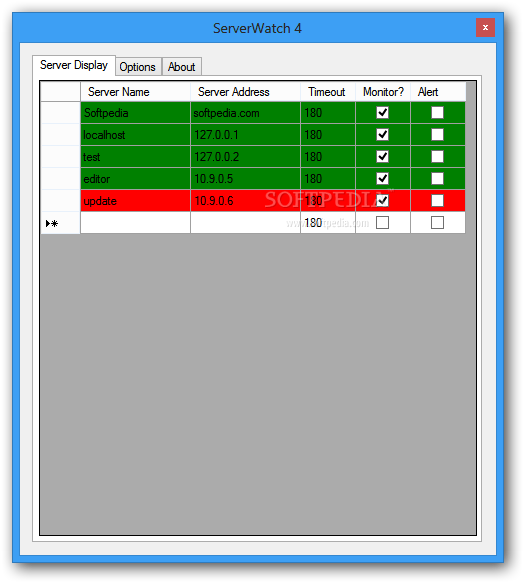Enable Alert for localhost row
524x583 pixels.
(x=437, y=135)
